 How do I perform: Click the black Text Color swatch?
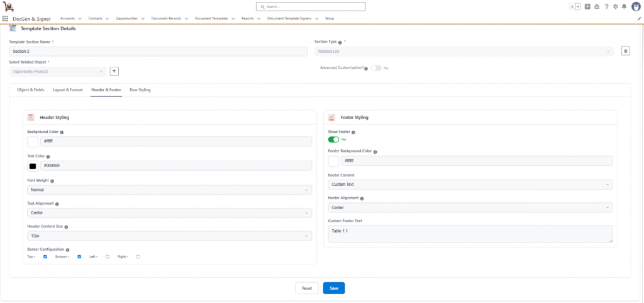coord(33,166)
